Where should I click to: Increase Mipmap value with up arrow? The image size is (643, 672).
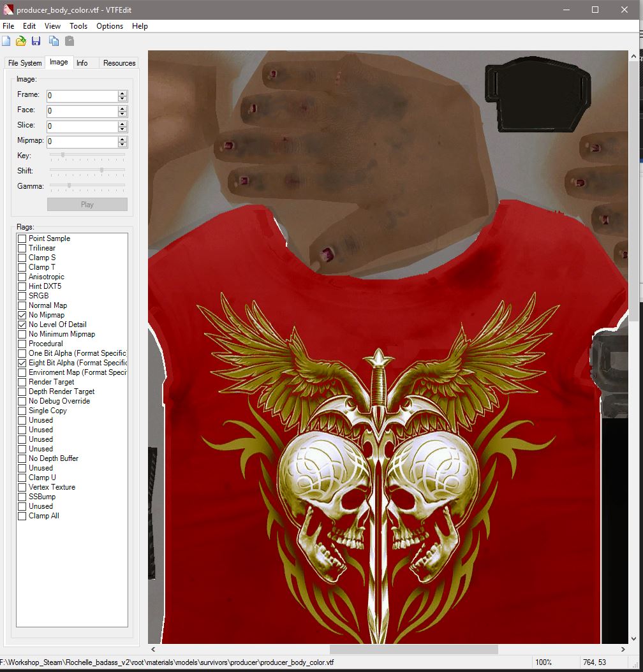click(122, 139)
